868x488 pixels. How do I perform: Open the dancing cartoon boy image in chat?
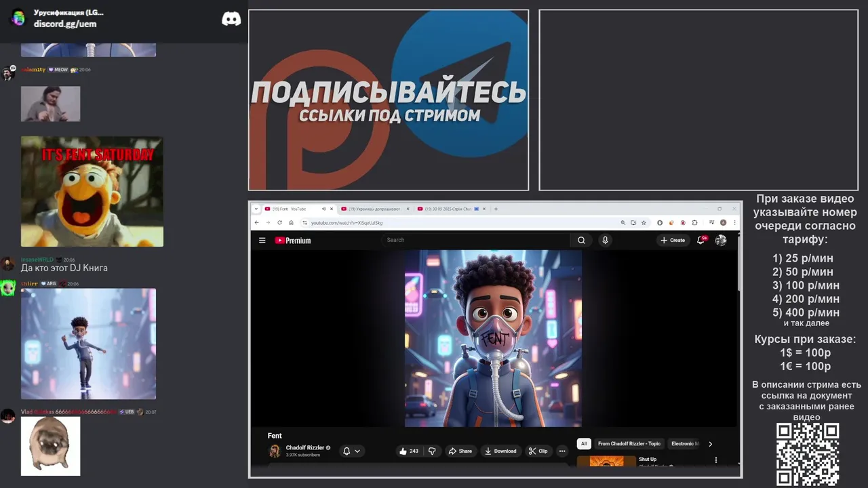tap(88, 344)
